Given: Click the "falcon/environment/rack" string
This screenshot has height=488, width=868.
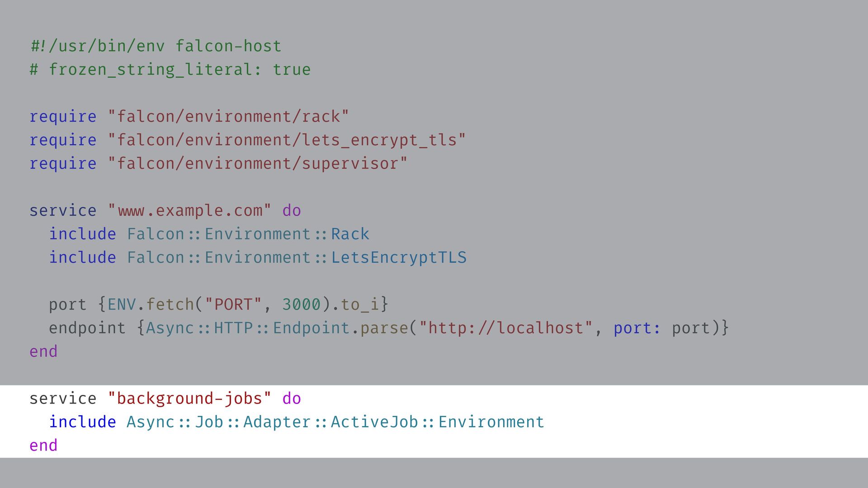Looking at the screenshot, I should 228,117.
